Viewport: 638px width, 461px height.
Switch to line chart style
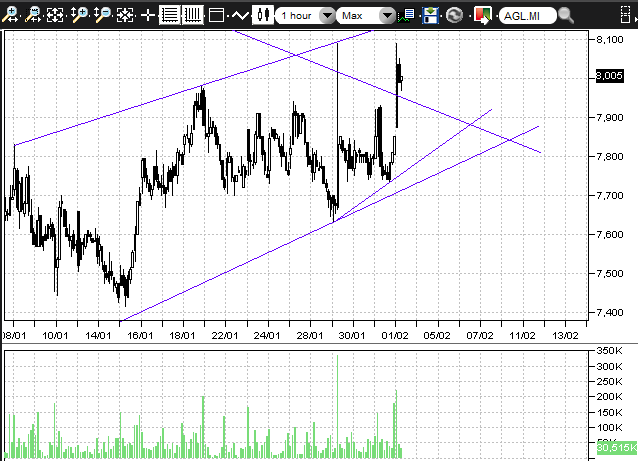(240, 15)
